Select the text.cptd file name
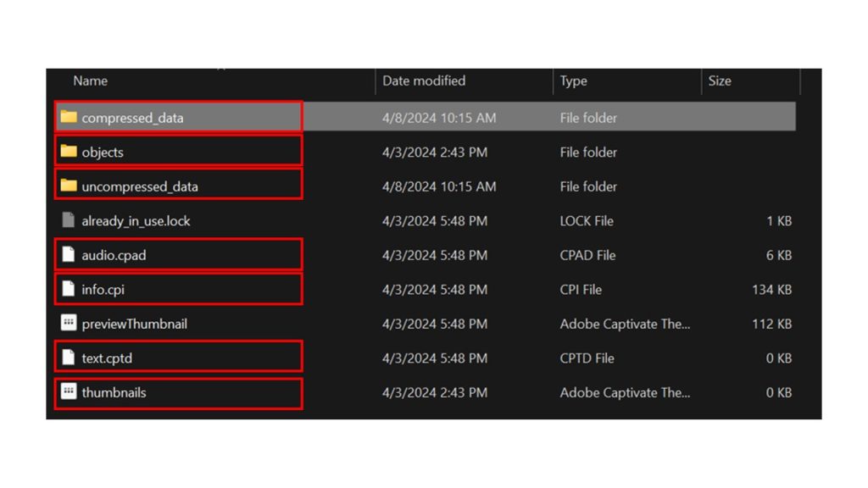 click(107, 358)
